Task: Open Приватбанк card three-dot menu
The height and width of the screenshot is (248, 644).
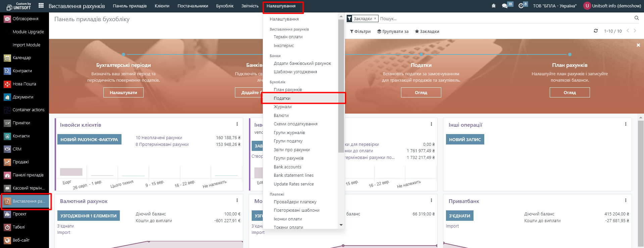Action: click(x=626, y=201)
